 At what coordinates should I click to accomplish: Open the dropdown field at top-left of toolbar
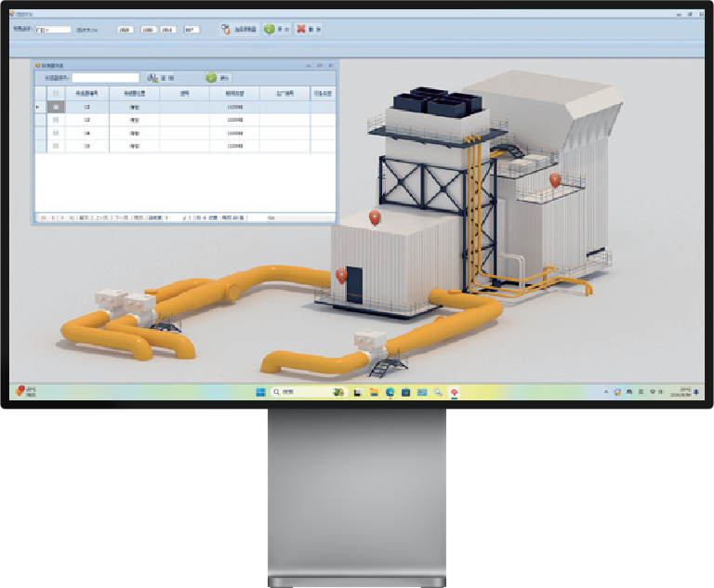pos(53,30)
